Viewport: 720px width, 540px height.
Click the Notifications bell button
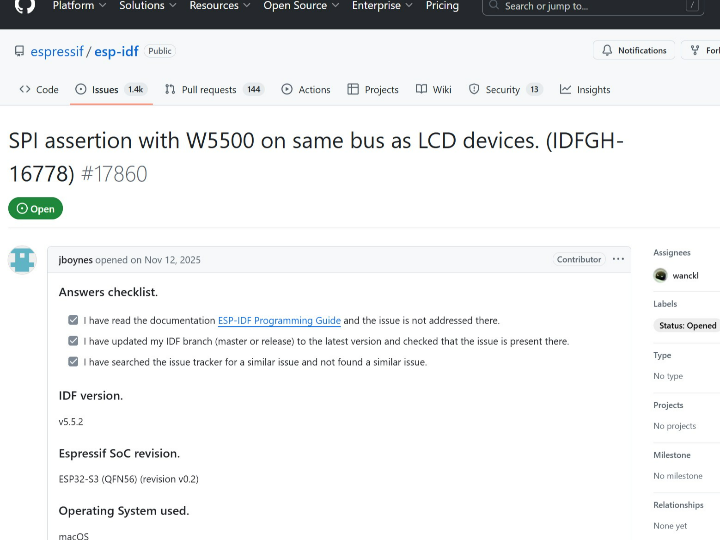point(633,50)
